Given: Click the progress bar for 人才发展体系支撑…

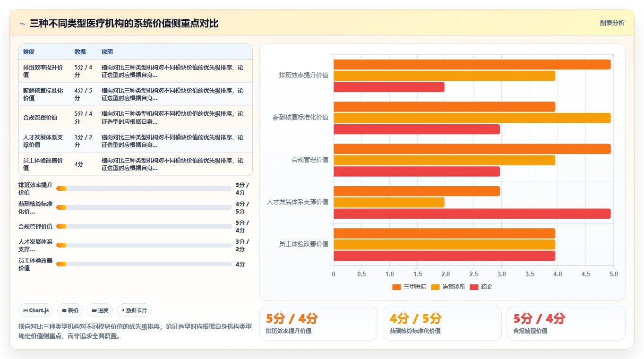Looking at the screenshot, I should pos(144,245).
